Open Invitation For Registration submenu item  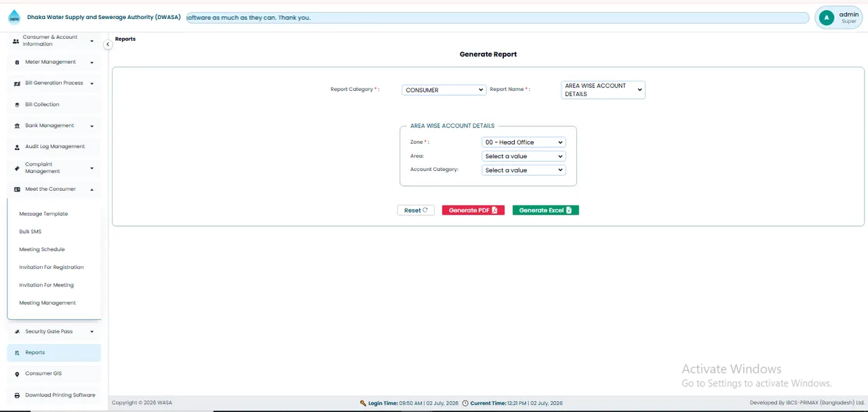coord(52,267)
